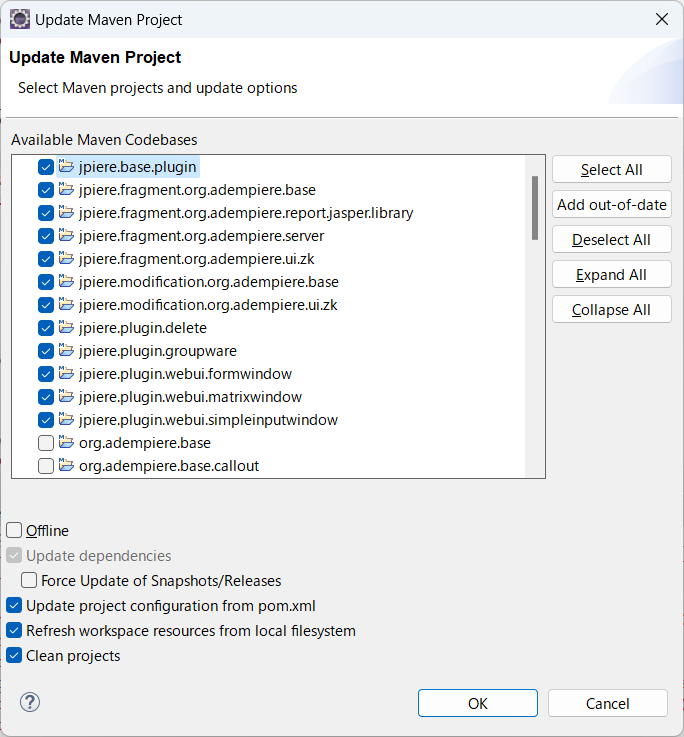Click the folder icon of jpiere.plugin.webui.formwindow

66,374
